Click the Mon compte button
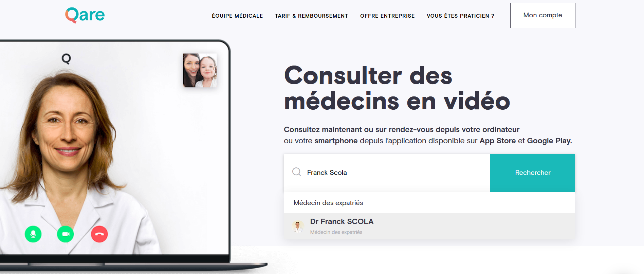Viewport: 644px width, 274px height. click(x=542, y=15)
